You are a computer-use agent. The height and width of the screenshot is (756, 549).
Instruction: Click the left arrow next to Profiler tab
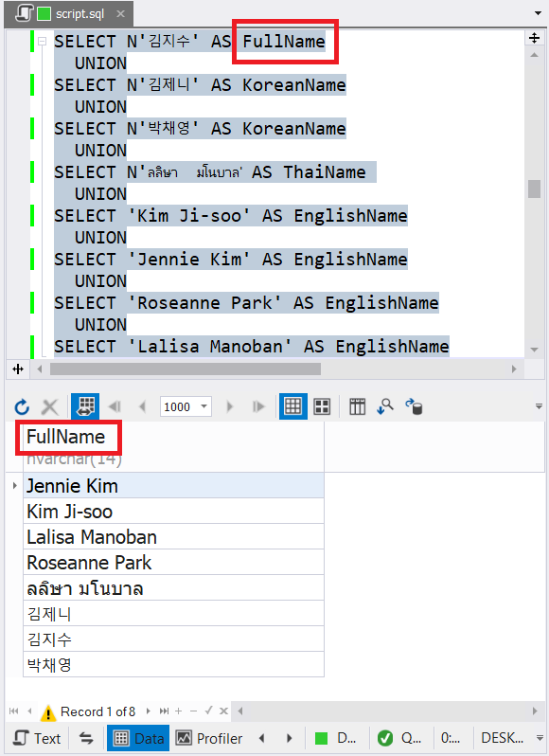point(261,738)
